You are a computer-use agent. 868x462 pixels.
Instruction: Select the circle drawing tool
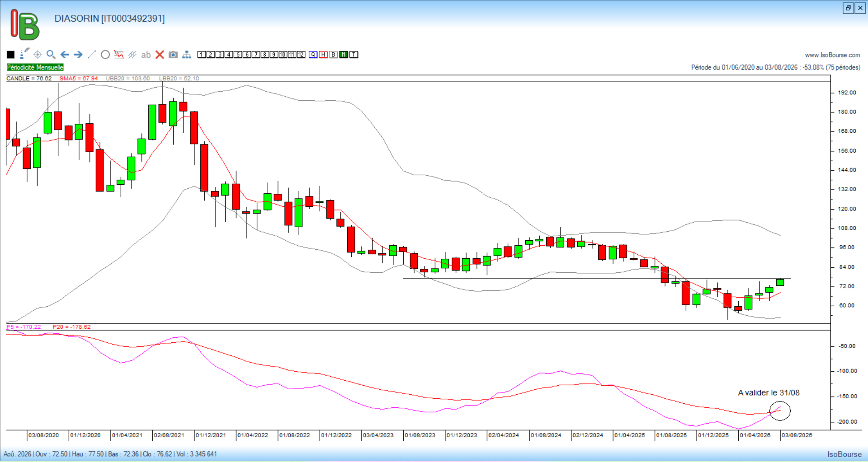point(105,55)
